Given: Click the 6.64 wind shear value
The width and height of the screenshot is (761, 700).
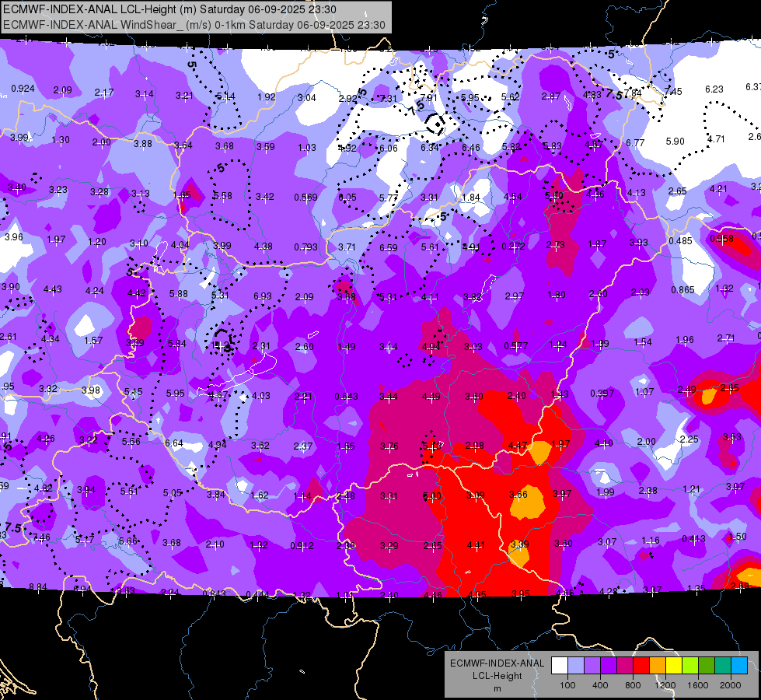Looking at the screenshot, I should click(174, 443).
